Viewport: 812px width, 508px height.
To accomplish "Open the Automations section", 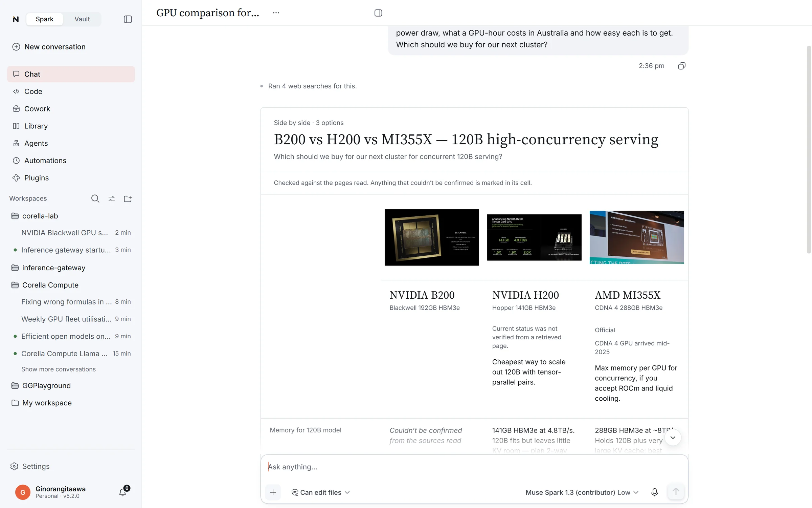I will 71,161.
